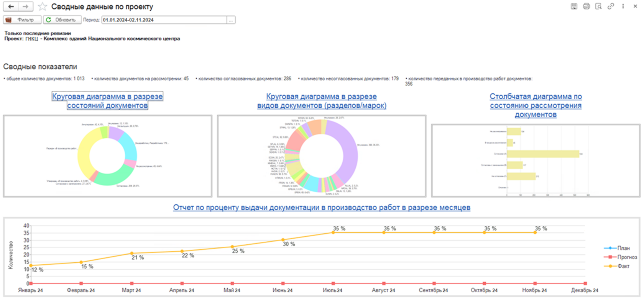Click the save floppy disk icon
The image size is (644, 298).
pos(574,6)
